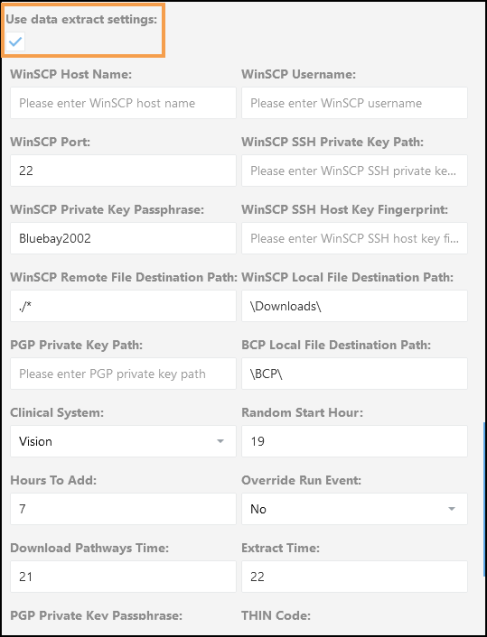Uncheck Use data extract settings checkbox
Viewport: 487px width, 637px height.
click(x=15, y=41)
